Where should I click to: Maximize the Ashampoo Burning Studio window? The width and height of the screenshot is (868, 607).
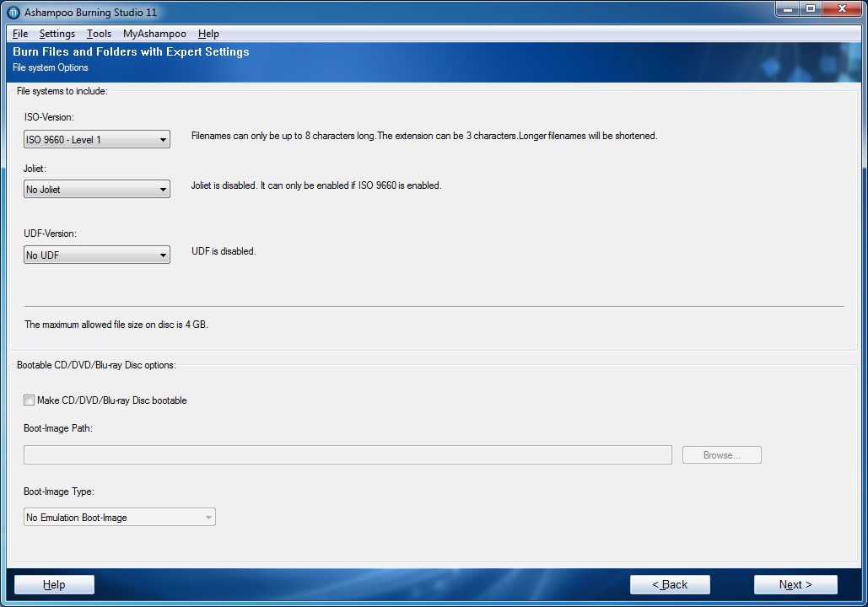[x=811, y=9]
